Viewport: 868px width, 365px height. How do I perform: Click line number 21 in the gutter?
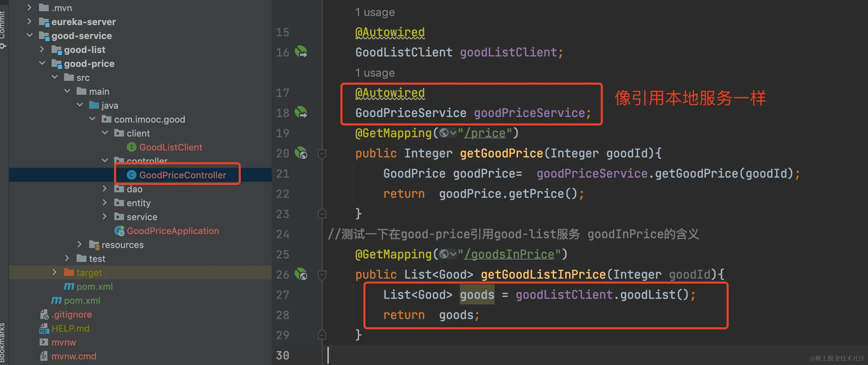click(x=282, y=173)
